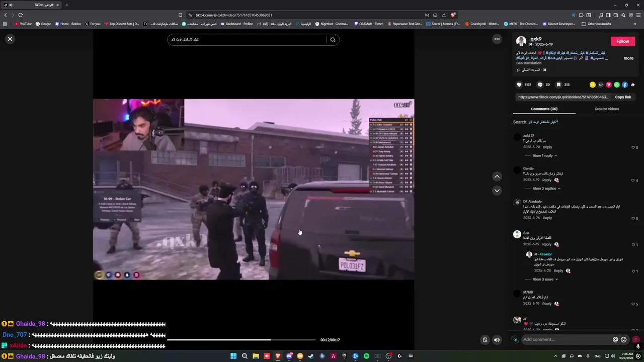Open Windows Start menu
Viewport: 644px width, 362px height.
pyautogui.click(x=233, y=356)
